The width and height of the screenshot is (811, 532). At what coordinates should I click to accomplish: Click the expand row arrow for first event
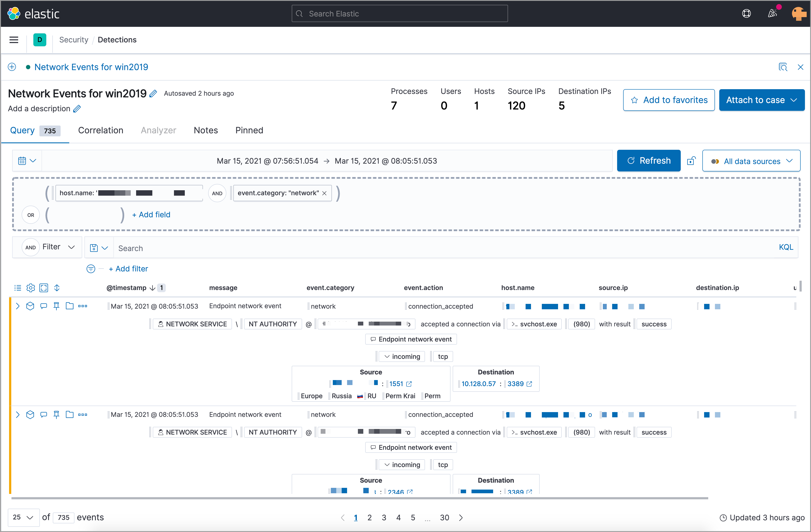click(17, 306)
